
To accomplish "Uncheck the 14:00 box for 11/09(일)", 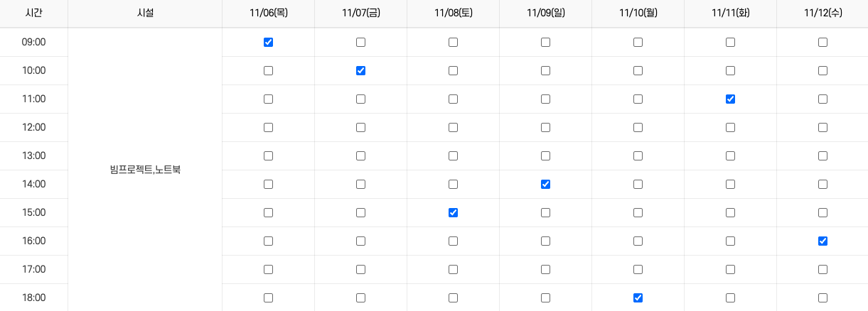I will coord(545,185).
